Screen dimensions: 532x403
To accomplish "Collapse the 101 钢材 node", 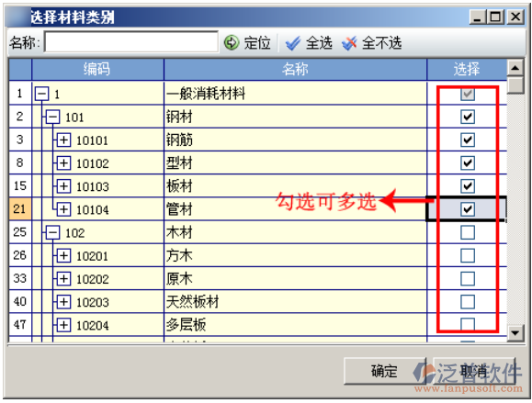I will 53,118.
